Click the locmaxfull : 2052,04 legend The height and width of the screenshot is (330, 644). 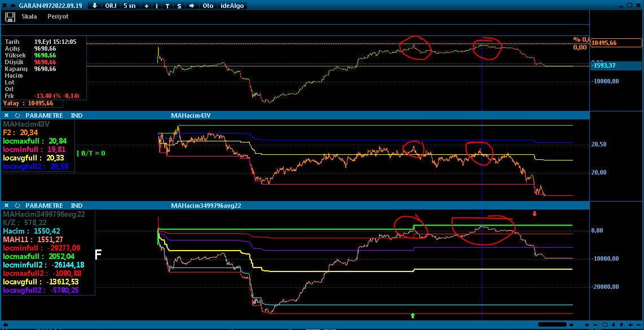tap(38, 256)
